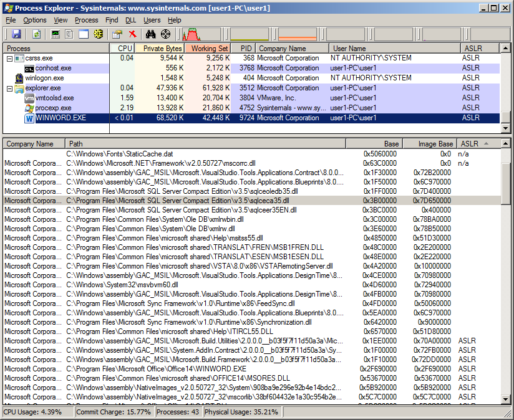The height and width of the screenshot is (420, 514).
Task: Open the View menu
Action: click(61, 20)
